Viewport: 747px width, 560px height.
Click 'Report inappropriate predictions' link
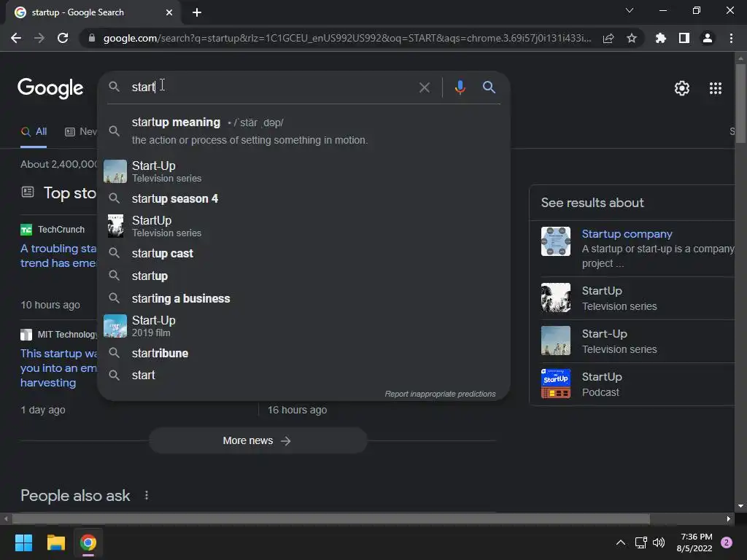click(x=440, y=394)
